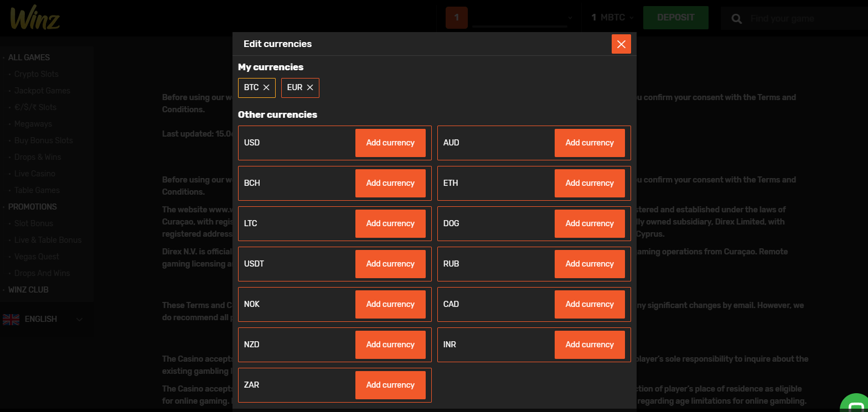Add DOG currency
The image size is (868, 412).
coord(590,223)
